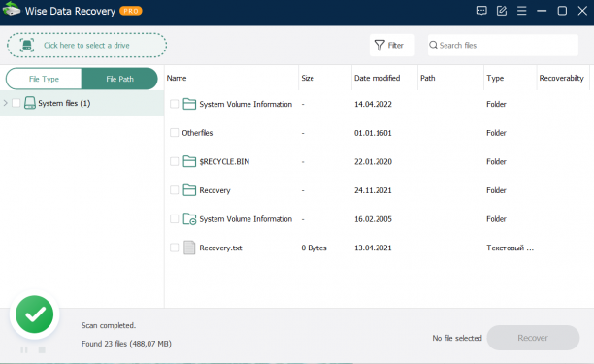
Task: Check the $RECYCLE.BIN row checkbox
Action: tap(175, 161)
